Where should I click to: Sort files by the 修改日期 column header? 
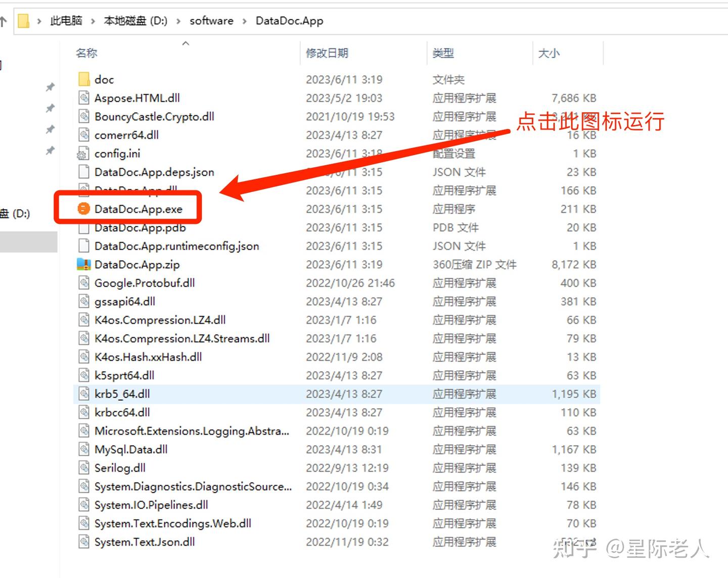click(x=328, y=53)
